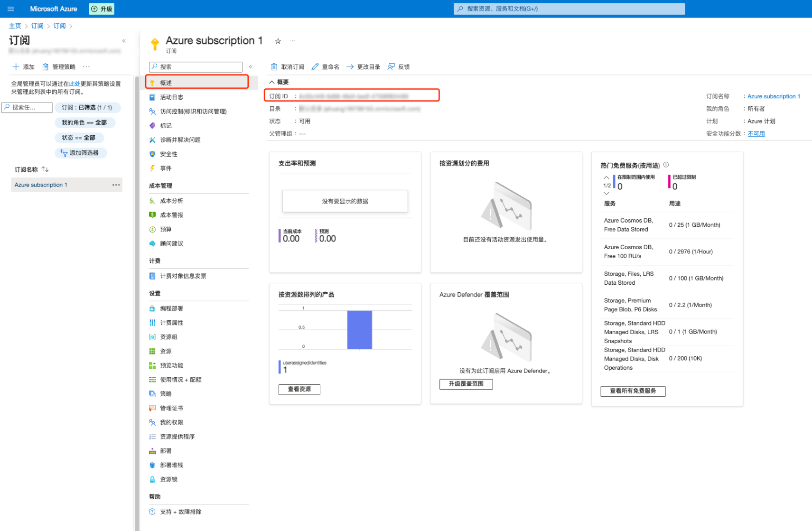
Task: Click the 策略 icon
Action: tap(152, 394)
